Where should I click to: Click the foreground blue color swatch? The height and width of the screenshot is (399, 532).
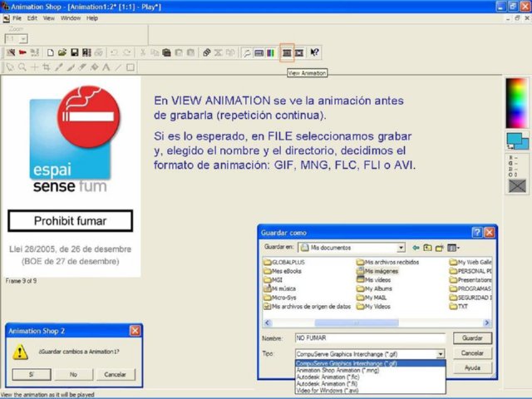[x=514, y=139]
